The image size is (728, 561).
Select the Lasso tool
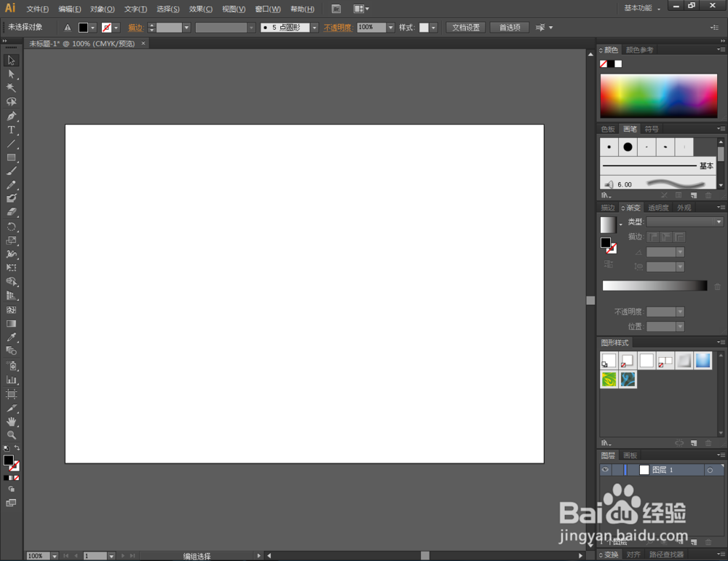pos(11,102)
